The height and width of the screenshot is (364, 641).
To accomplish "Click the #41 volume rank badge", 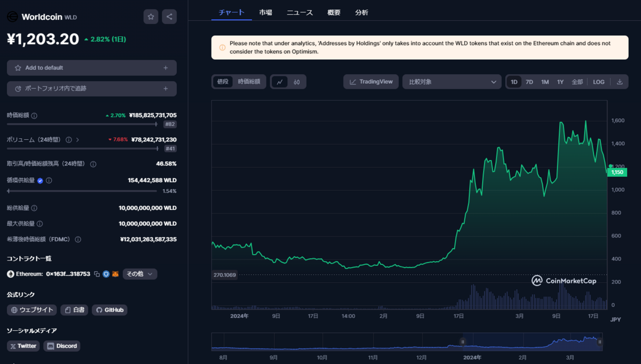I will (170, 149).
